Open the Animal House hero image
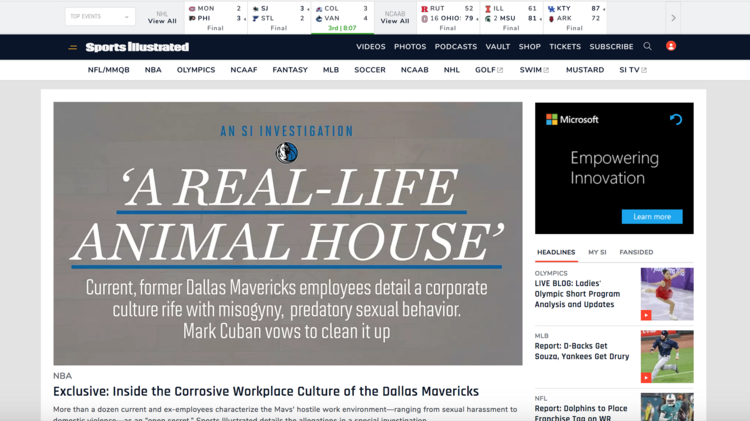The width and height of the screenshot is (750, 421). pyautogui.click(x=287, y=233)
